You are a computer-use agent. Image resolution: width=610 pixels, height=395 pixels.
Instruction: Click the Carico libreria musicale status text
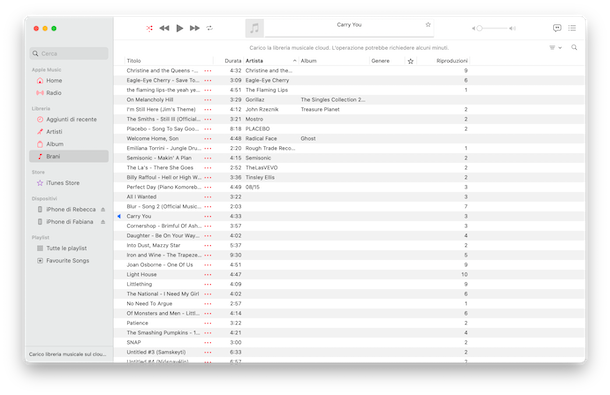[68, 354]
